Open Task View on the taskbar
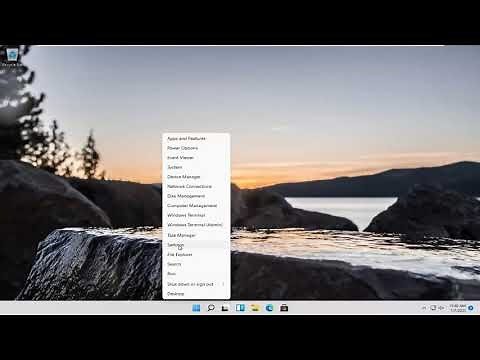Screen dimensions: 480x360 coord(225,308)
